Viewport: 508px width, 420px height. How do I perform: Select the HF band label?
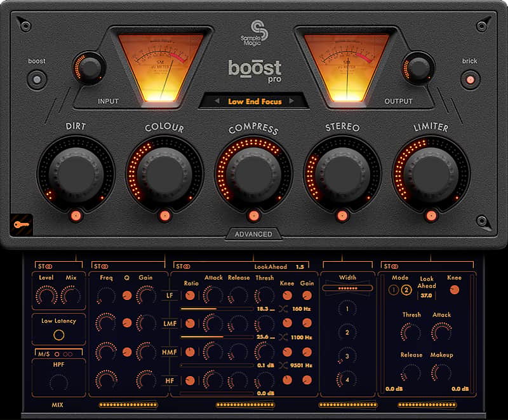[x=170, y=381]
